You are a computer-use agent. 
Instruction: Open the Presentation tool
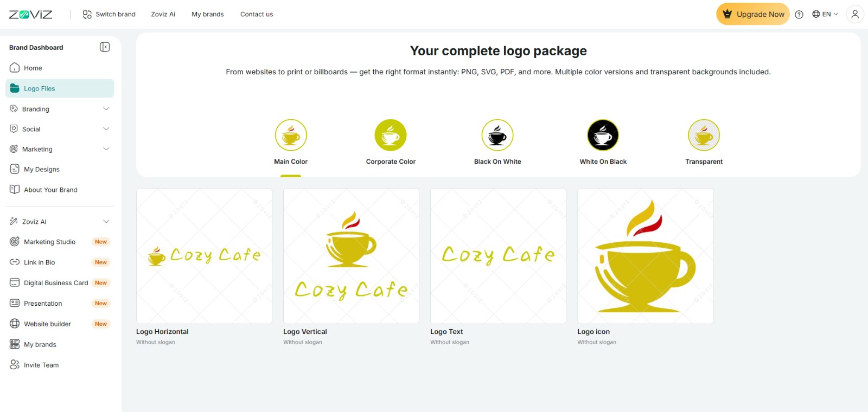pos(43,304)
